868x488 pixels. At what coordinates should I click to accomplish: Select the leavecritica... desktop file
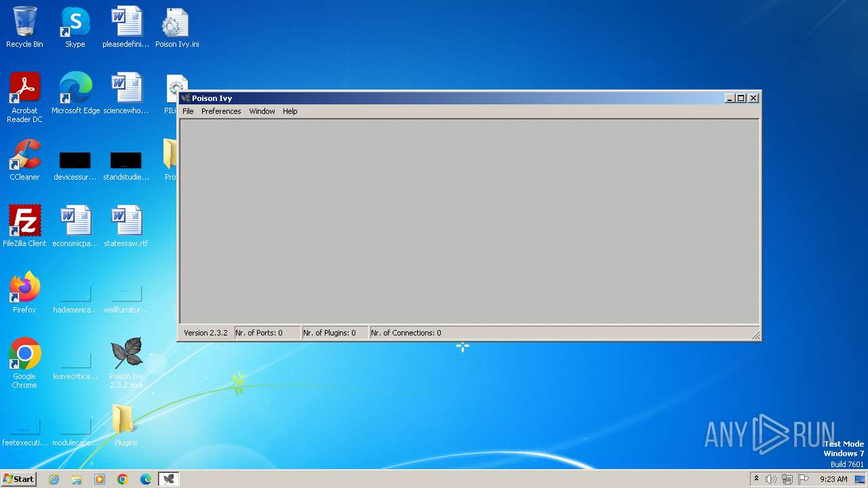tap(75, 365)
